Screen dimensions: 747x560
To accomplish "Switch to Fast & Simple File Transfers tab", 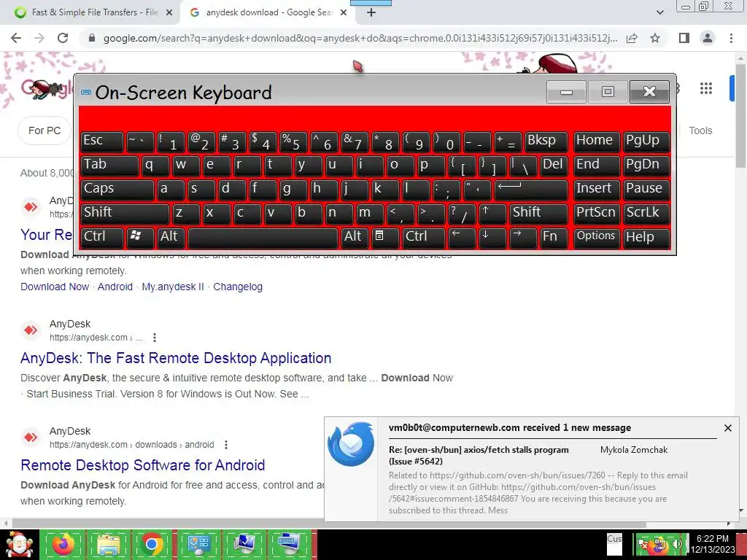I will 94,12.
